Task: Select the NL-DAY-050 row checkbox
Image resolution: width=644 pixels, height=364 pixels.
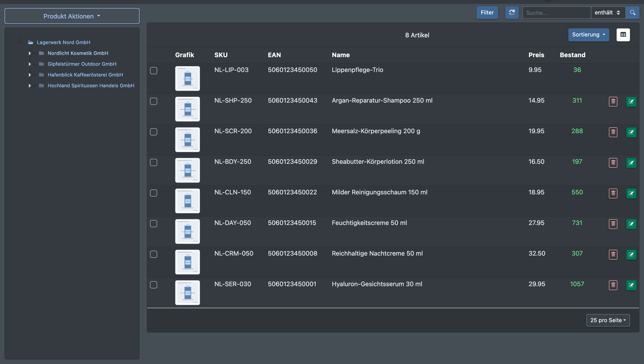Action: coord(154,223)
